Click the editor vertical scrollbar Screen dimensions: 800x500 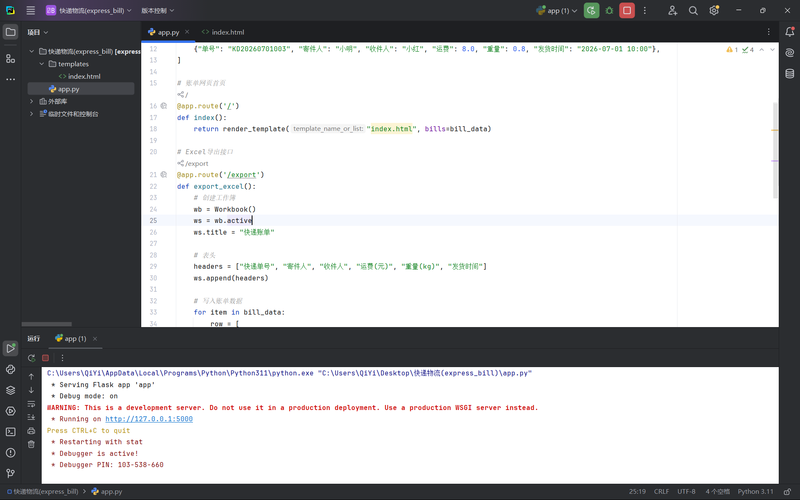click(775, 150)
